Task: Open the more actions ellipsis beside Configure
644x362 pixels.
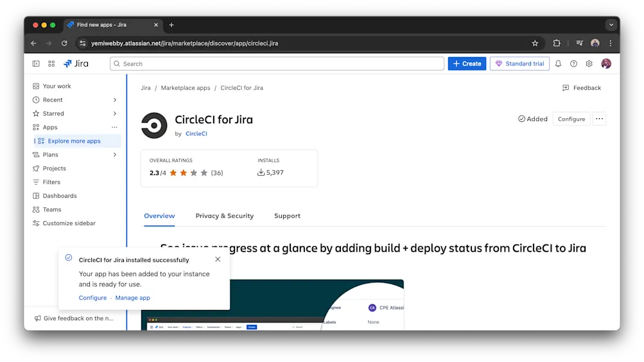Action: click(599, 119)
